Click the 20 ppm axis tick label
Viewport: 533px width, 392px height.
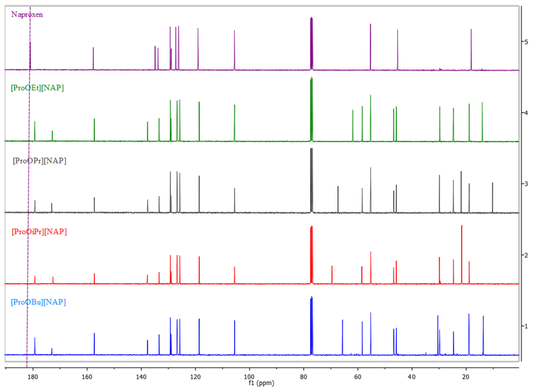(x=466, y=377)
